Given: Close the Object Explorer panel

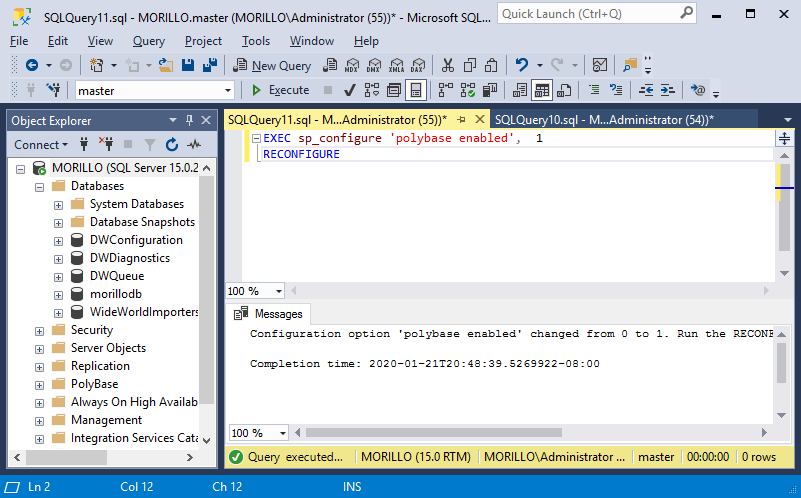Looking at the screenshot, I should click(206, 120).
